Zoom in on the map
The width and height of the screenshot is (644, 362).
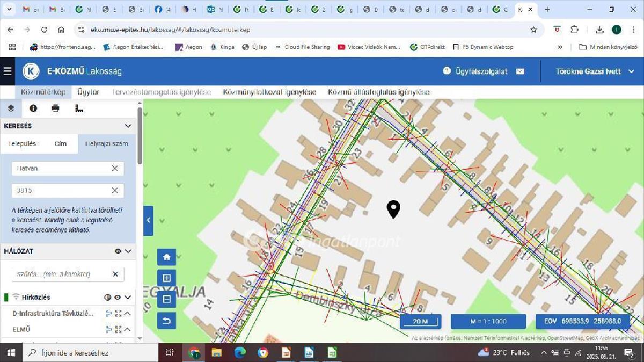coord(166,278)
